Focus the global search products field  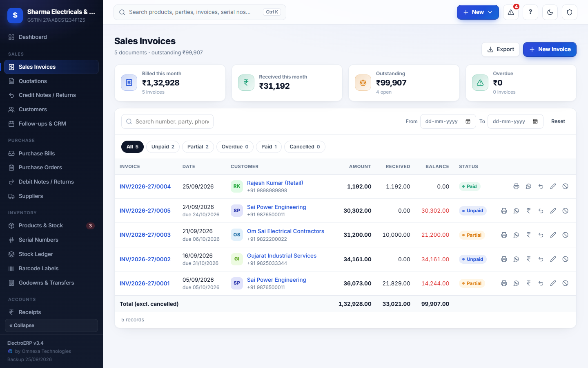[200, 12]
